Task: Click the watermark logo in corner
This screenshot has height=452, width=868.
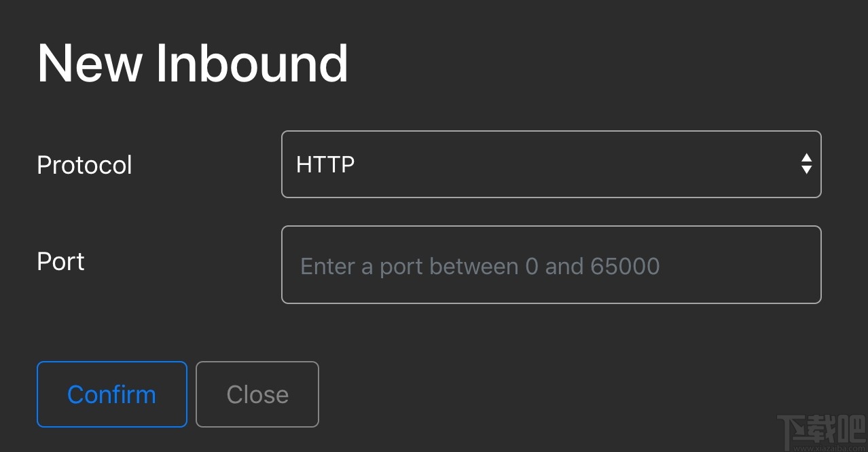Action: [820, 431]
